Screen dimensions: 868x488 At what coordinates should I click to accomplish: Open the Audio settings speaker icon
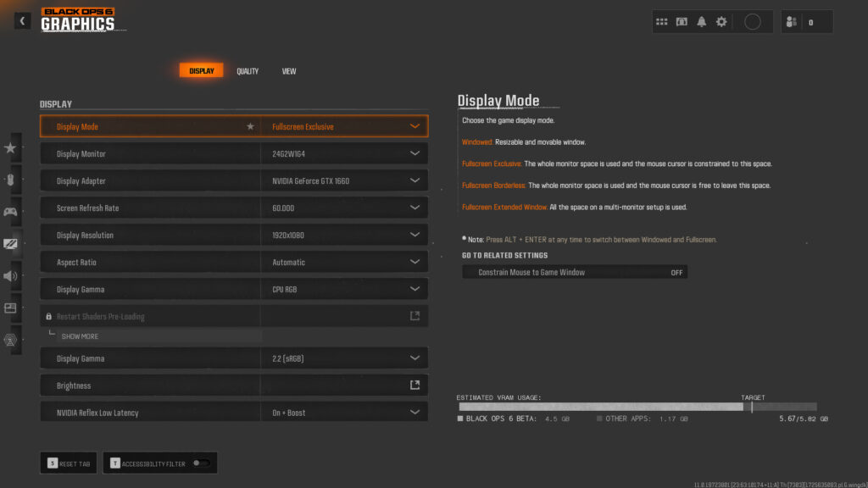(12, 275)
